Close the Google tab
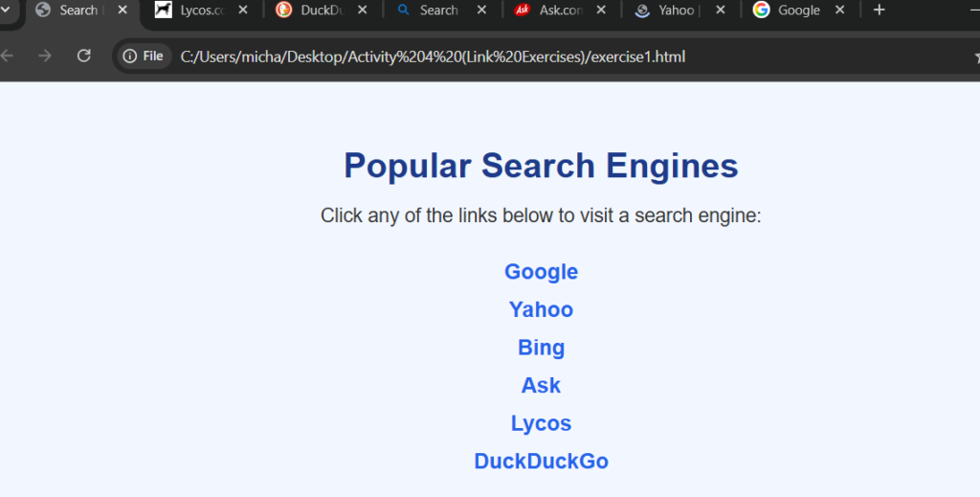Image resolution: width=980 pixels, height=497 pixels. (839, 11)
